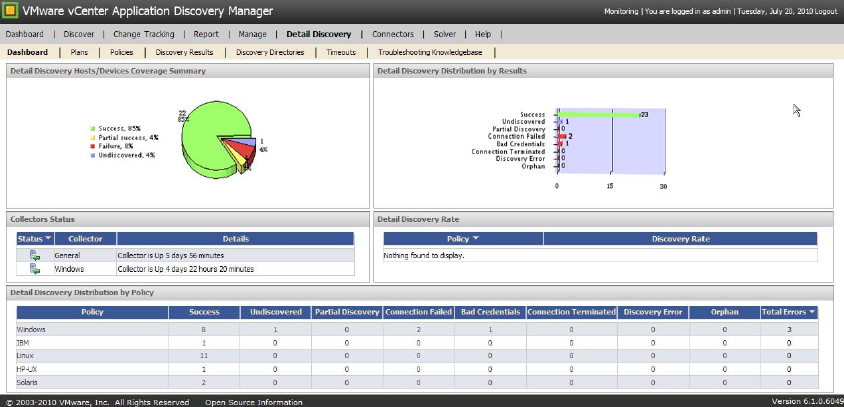Sort policy table by Total Errors arrow

tap(812, 312)
